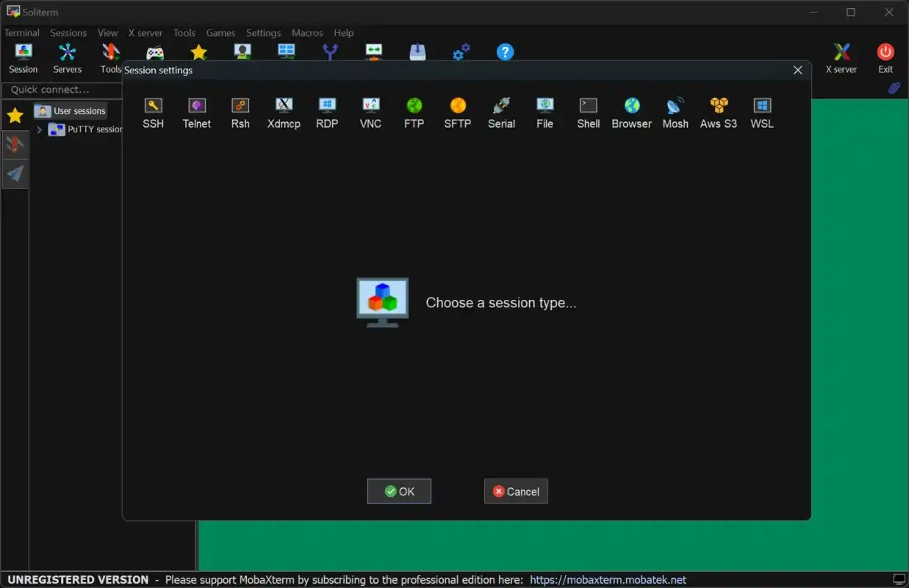Select the VNC session type

[x=370, y=114]
